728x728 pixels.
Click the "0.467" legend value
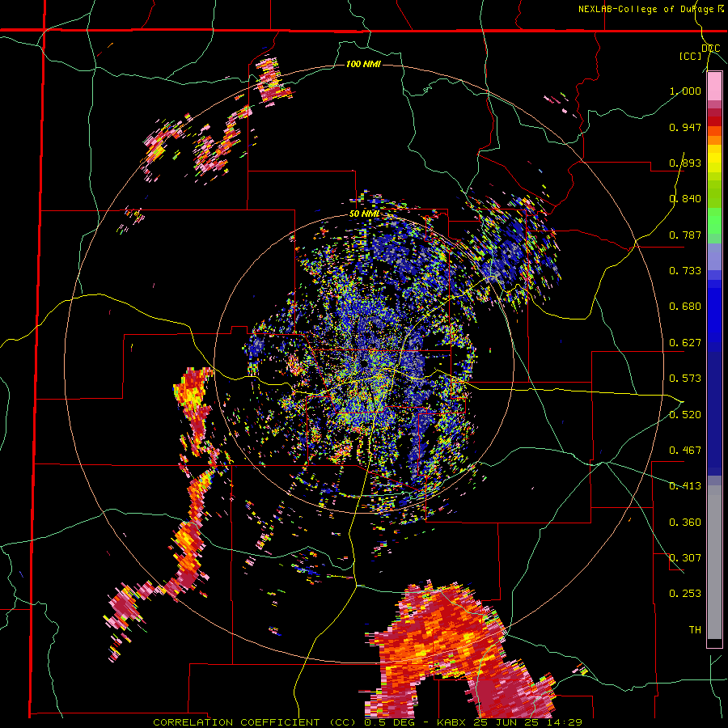coord(685,451)
